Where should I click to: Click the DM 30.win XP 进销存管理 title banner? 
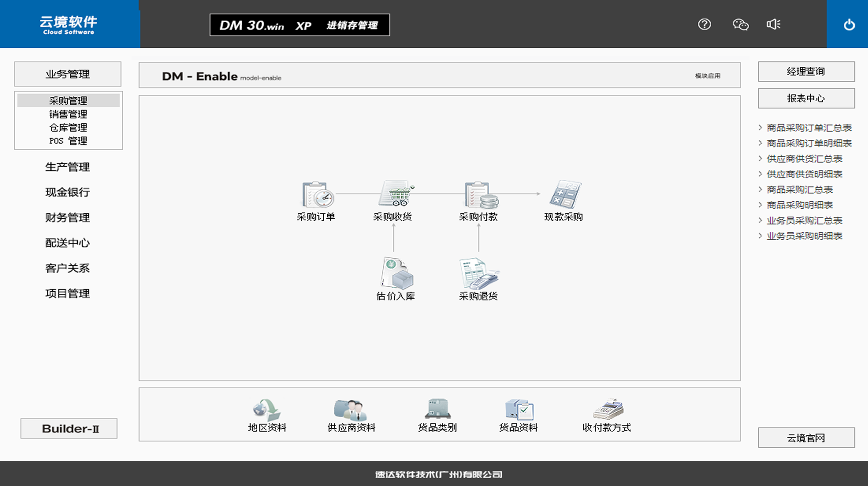[x=299, y=25]
